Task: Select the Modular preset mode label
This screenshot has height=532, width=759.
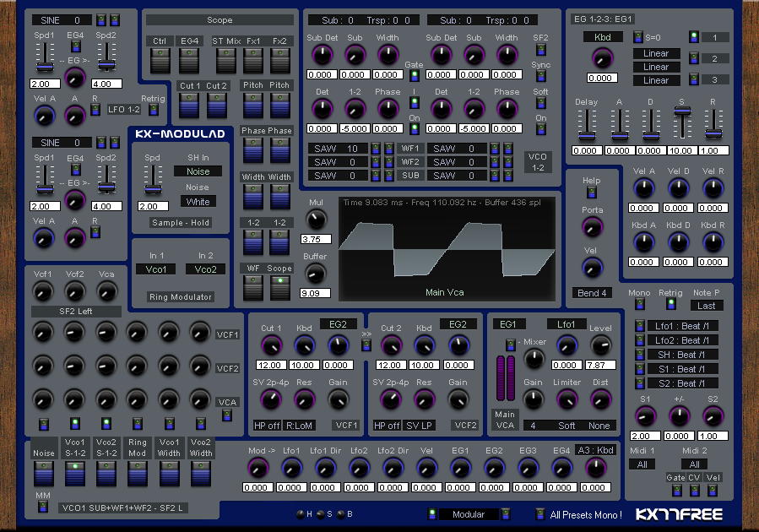Action: click(x=468, y=514)
